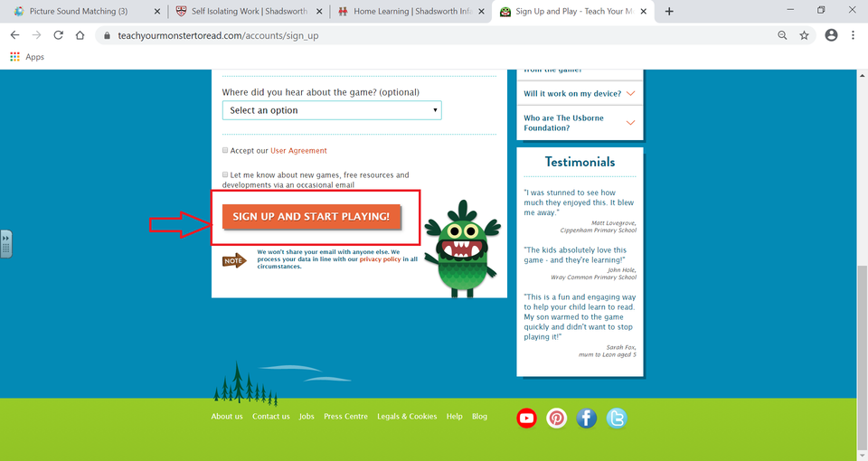Open About us footer link
The image size is (868, 461).
coord(226,416)
